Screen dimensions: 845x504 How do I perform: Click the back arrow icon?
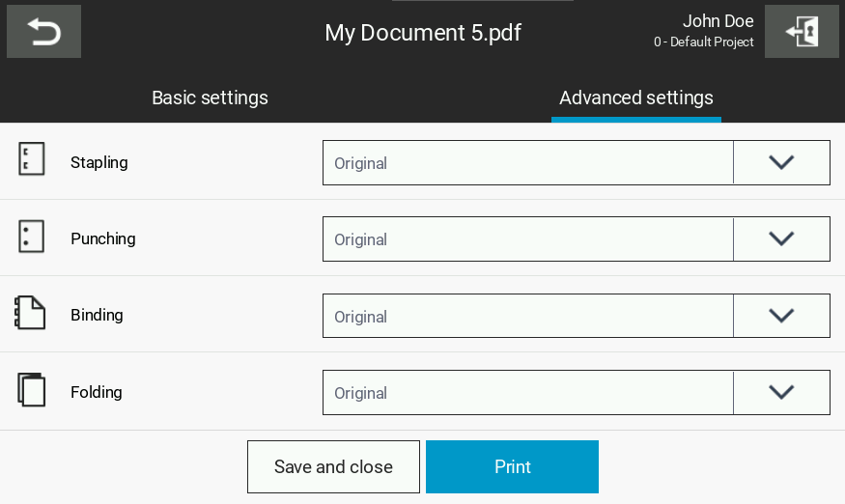tap(43, 33)
